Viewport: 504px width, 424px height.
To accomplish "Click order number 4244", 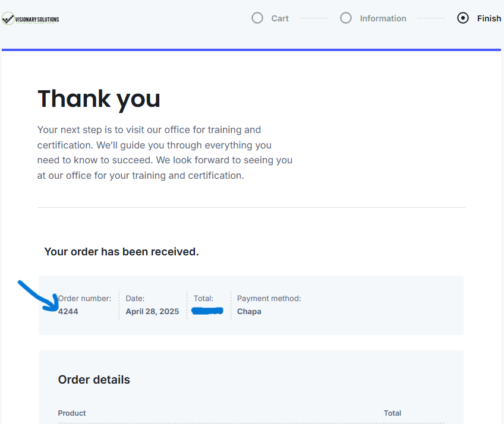I will tap(68, 312).
